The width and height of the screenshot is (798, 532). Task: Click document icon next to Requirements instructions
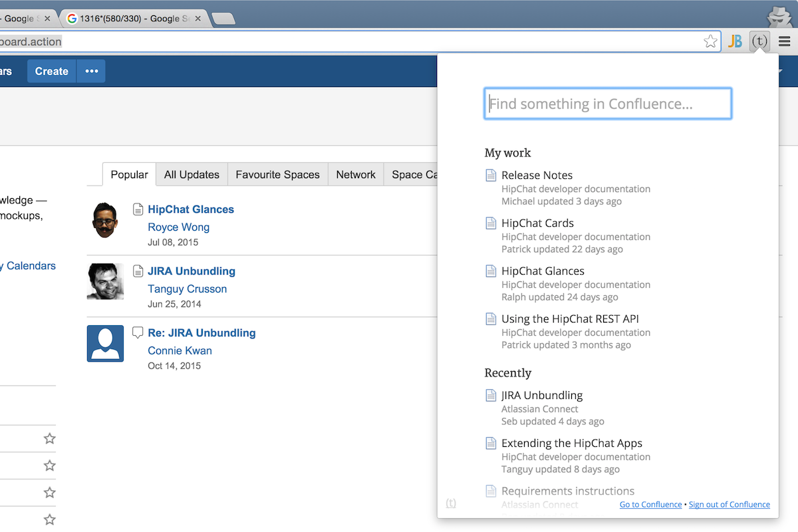[491, 491]
